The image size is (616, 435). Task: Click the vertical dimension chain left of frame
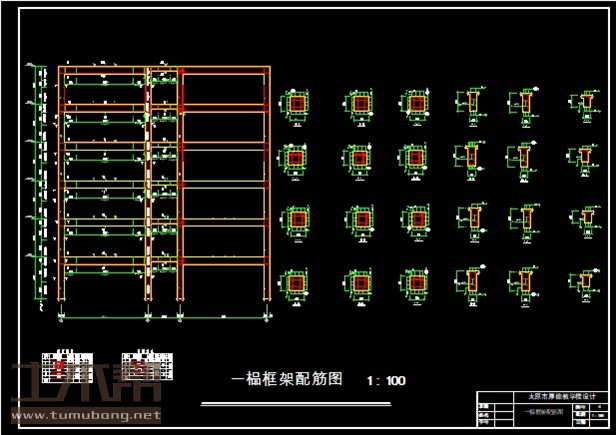(41, 185)
